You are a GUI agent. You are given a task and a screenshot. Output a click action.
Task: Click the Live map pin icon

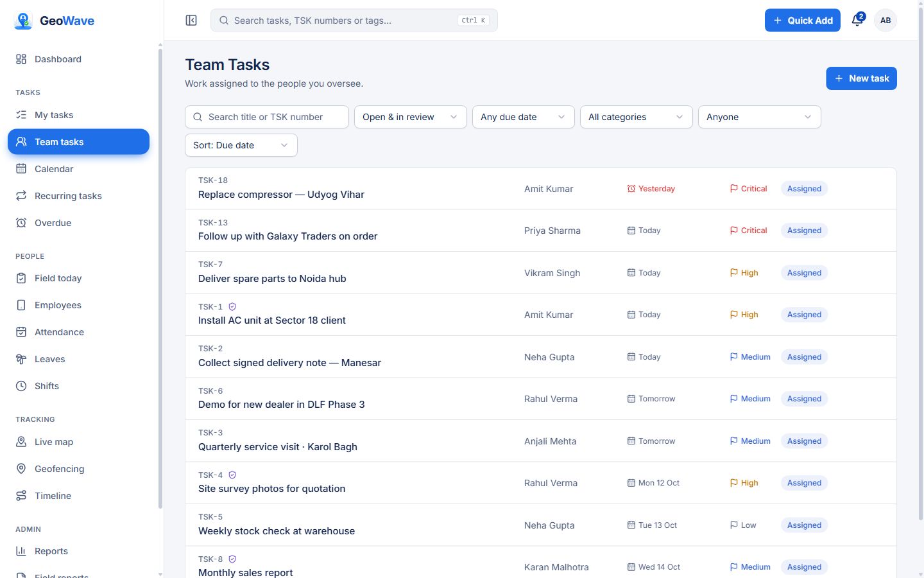[x=21, y=442]
